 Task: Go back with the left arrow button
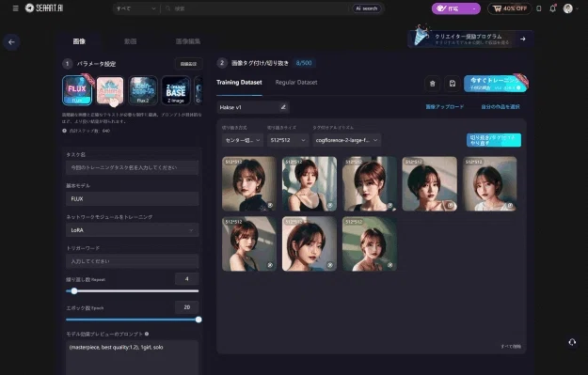(11, 42)
